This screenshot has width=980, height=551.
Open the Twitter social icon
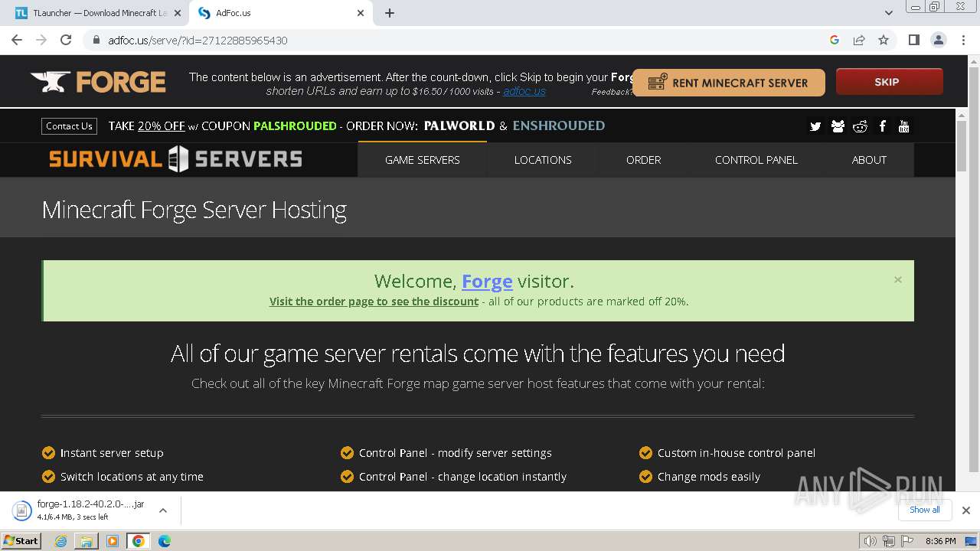pos(815,126)
